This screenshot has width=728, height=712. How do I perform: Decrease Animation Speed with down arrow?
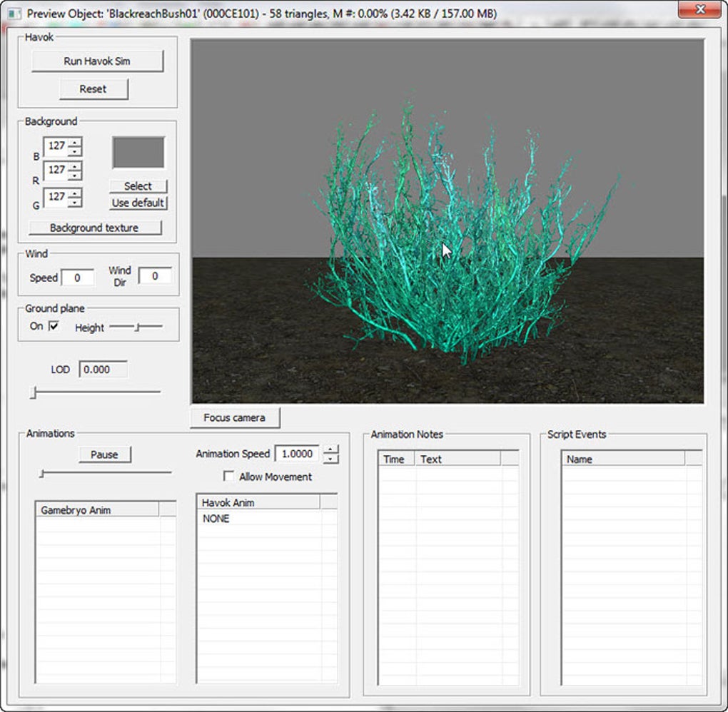pos(330,459)
